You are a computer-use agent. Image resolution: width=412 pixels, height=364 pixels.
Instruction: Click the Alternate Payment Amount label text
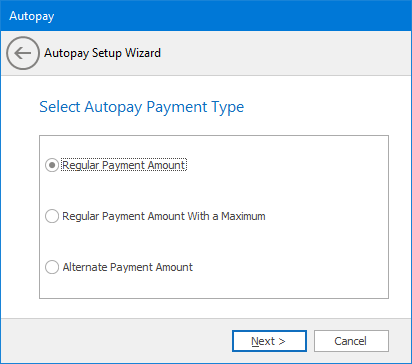[x=128, y=267]
